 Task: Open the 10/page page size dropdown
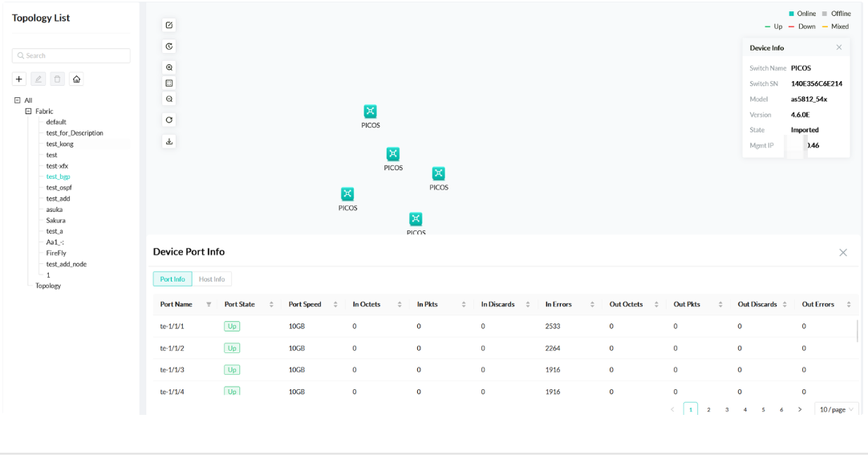pyautogui.click(x=836, y=409)
